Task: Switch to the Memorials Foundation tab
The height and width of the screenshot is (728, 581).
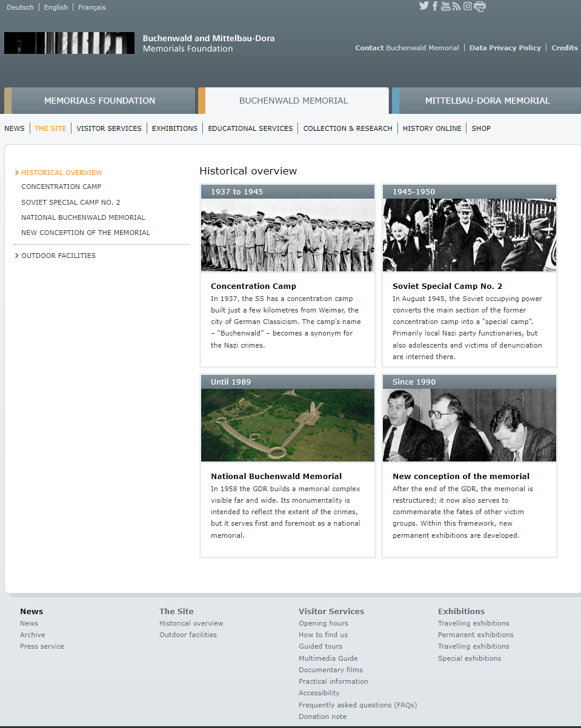Action: pos(100,101)
